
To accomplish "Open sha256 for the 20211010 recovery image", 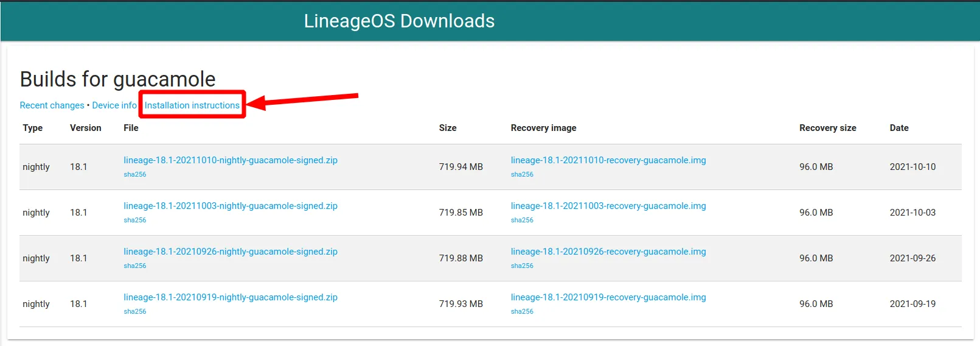I will [x=522, y=175].
